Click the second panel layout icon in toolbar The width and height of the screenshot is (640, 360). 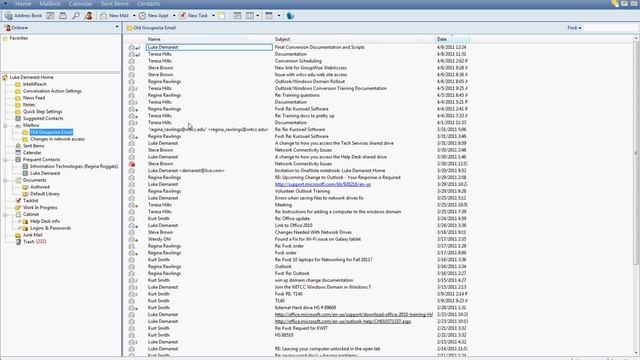250,16
